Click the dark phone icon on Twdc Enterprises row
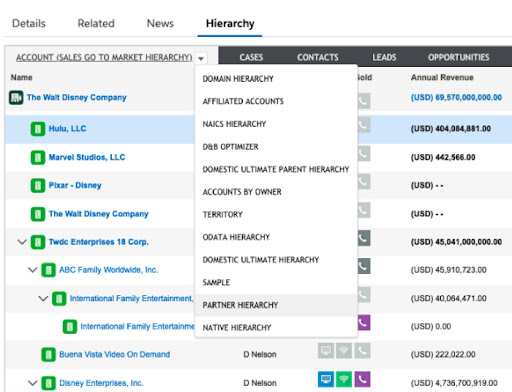 (364, 238)
